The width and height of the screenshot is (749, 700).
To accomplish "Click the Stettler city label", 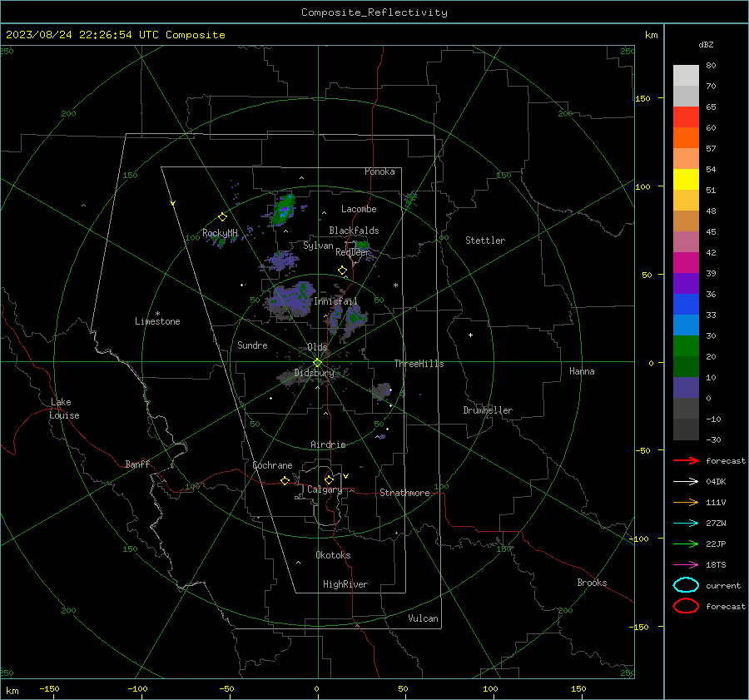I will coord(485,241).
